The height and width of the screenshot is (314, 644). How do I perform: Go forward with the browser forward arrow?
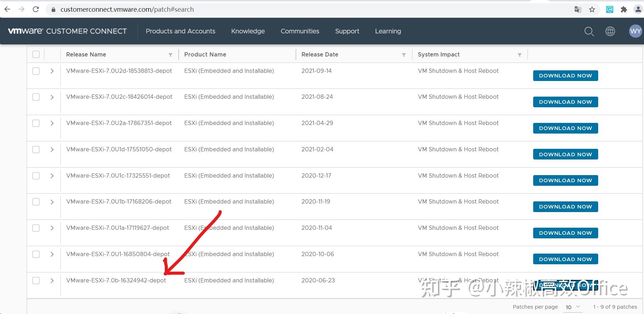point(21,9)
